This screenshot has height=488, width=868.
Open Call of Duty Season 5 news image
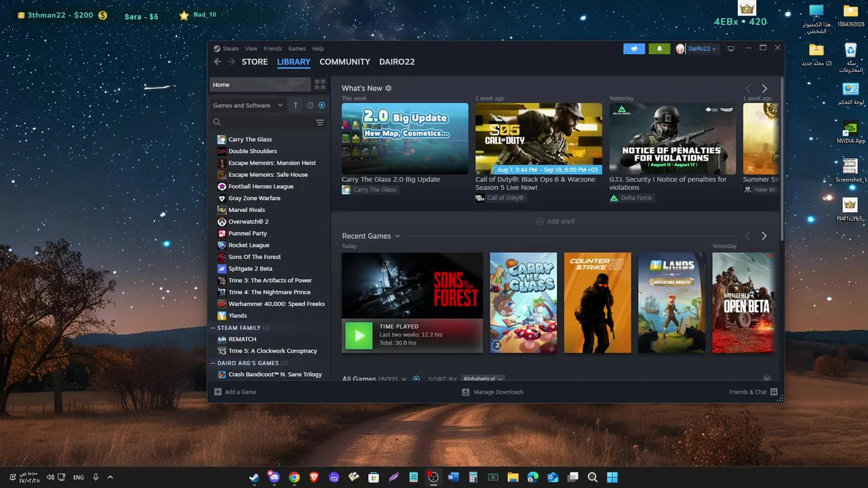[x=538, y=138]
